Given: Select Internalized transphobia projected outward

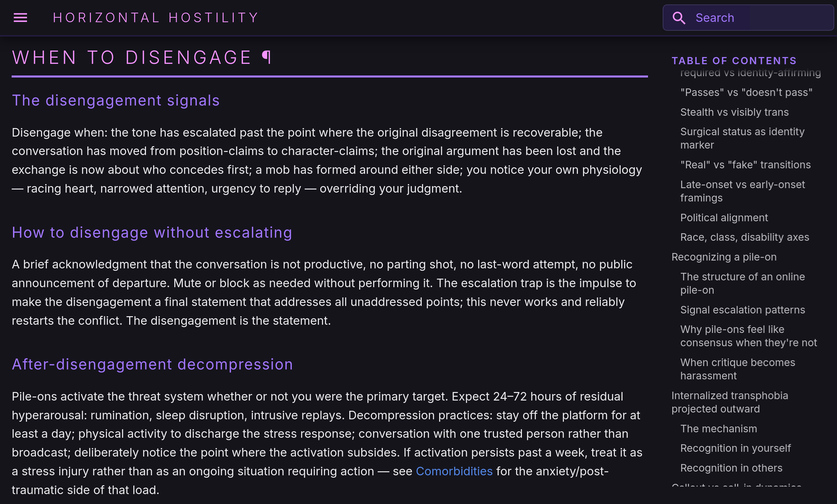Looking at the screenshot, I should (730, 402).
